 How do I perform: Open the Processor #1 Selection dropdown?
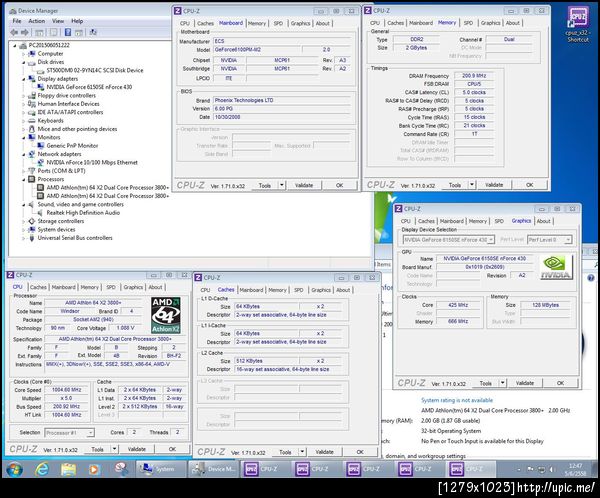(69, 433)
